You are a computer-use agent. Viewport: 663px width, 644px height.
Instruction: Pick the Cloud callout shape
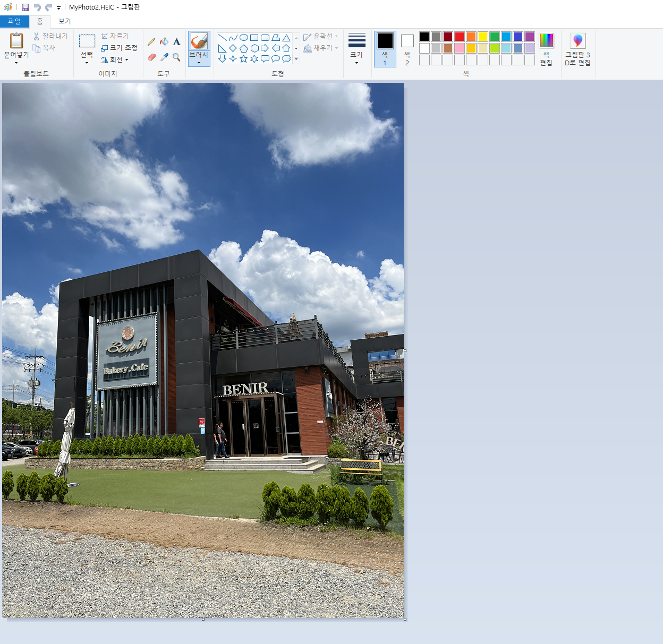coord(286,59)
